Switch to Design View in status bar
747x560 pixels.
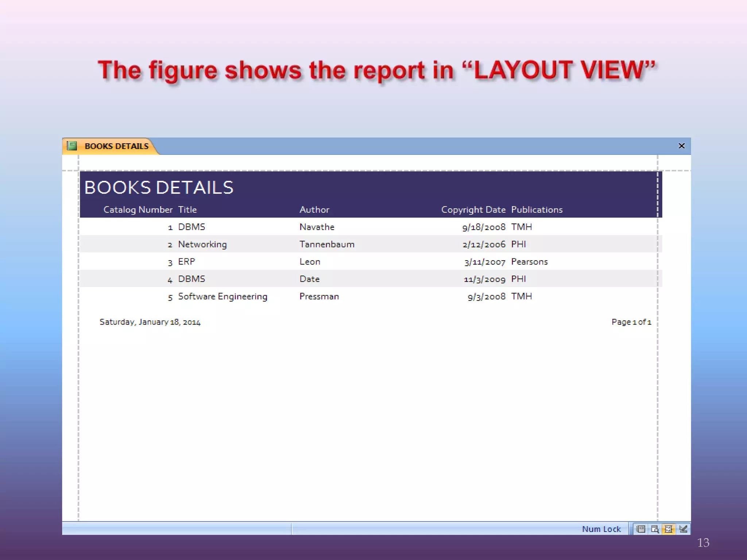(x=683, y=529)
